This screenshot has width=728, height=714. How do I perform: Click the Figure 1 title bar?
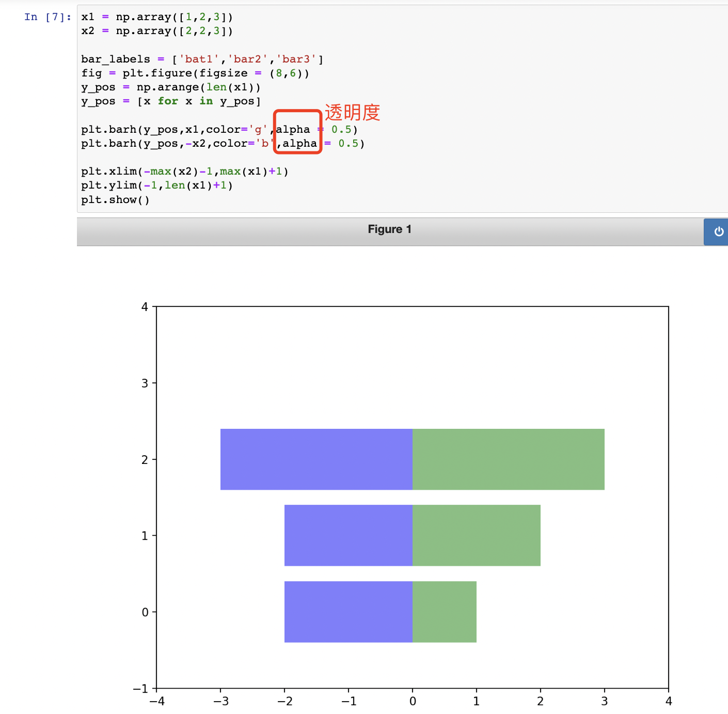point(390,229)
